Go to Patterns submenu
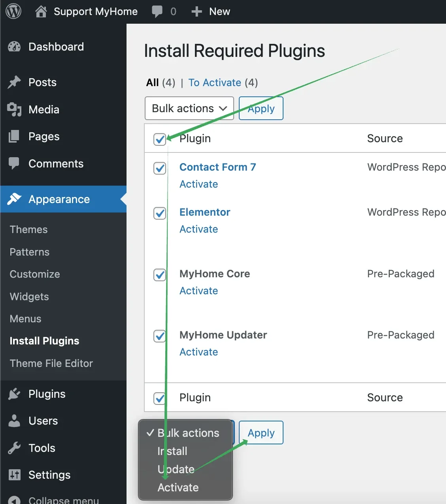 pyautogui.click(x=29, y=252)
